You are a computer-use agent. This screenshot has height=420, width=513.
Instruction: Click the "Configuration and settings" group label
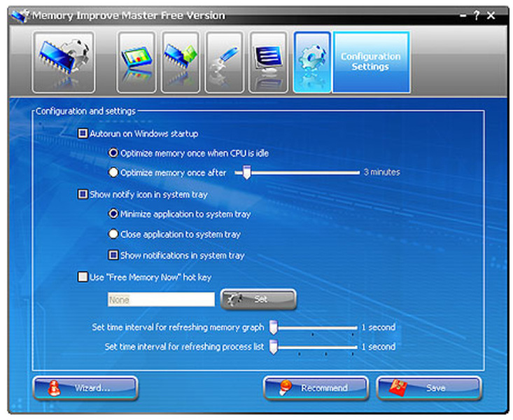point(85,111)
